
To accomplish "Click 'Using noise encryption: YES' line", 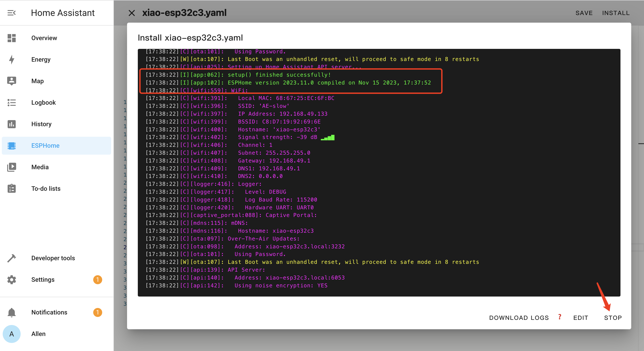I will pyautogui.click(x=236, y=286).
